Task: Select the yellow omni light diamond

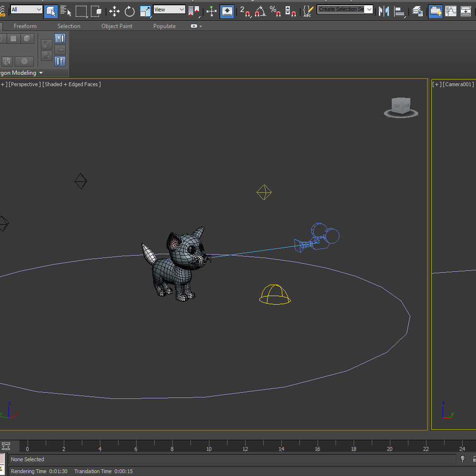Action: pyautogui.click(x=264, y=192)
